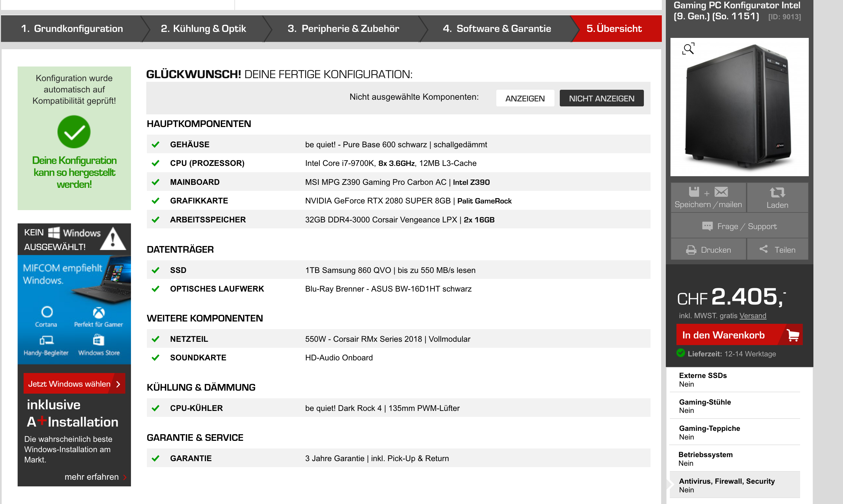Open step 2 Kühlung & Optik
Viewport: 843px width, 504px height.
pyautogui.click(x=203, y=29)
